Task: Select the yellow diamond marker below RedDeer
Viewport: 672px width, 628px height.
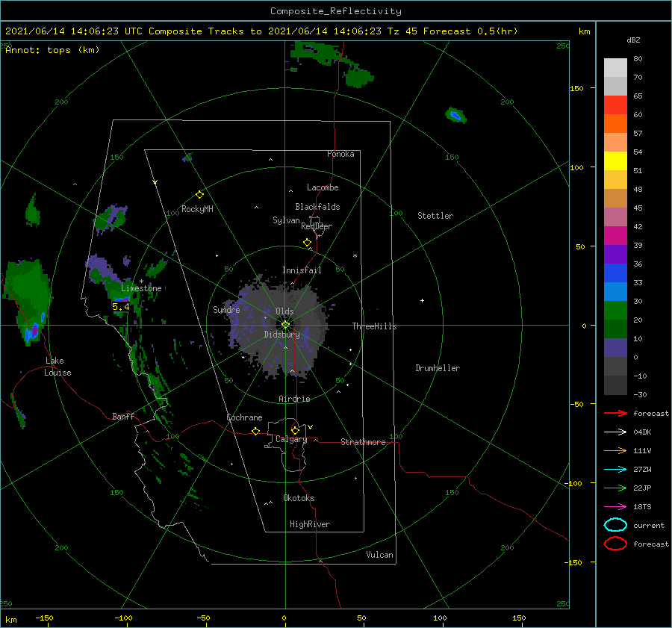Action: [307, 243]
